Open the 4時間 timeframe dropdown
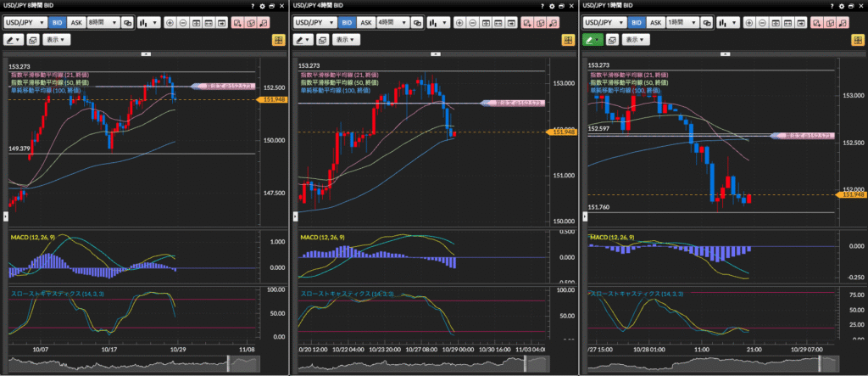This screenshot has height=376, width=868. [392, 23]
